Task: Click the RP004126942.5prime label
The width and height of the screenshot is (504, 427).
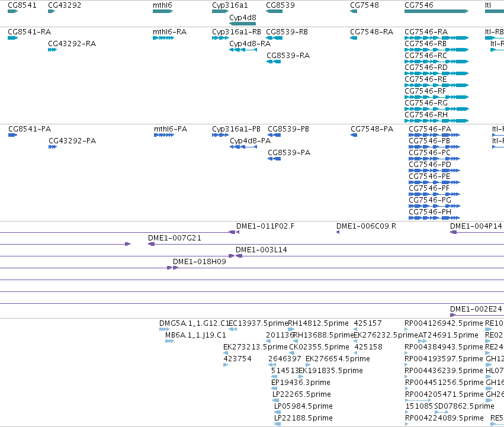Action: point(444,323)
